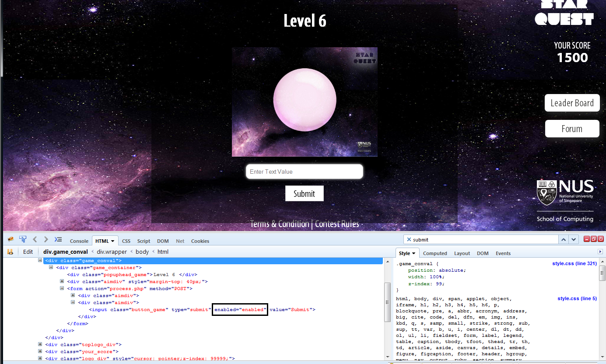
Task: Jump to previous search match arrow
Action: [x=564, y=239]
